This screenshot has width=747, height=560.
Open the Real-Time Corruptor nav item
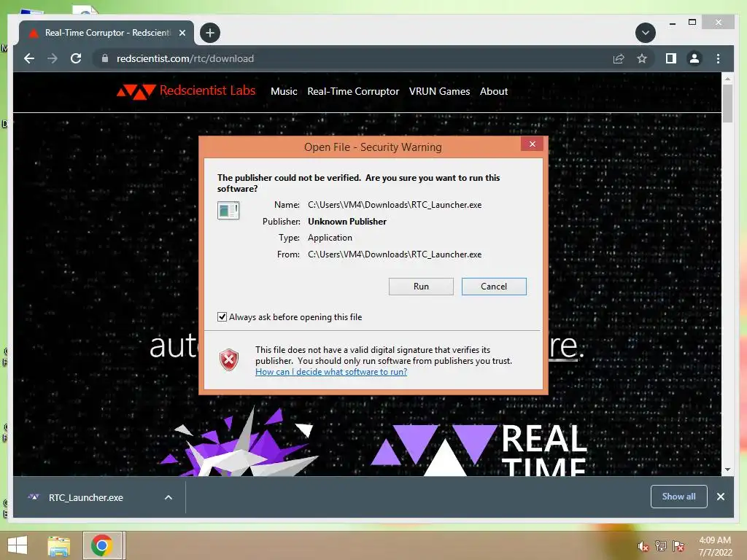coord(353,91)
